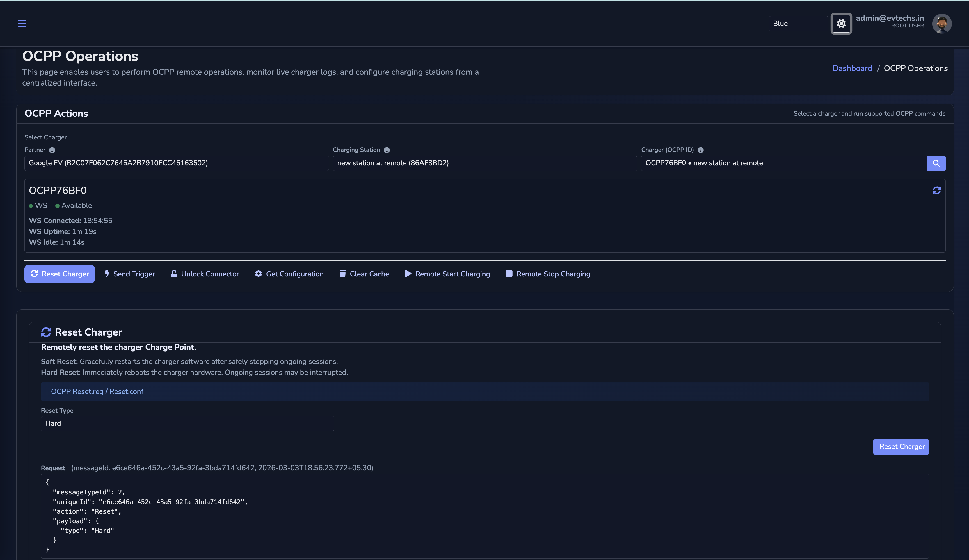Open the Charger OCPP ID dropdown
969x560 pixels.
point(783,163)
